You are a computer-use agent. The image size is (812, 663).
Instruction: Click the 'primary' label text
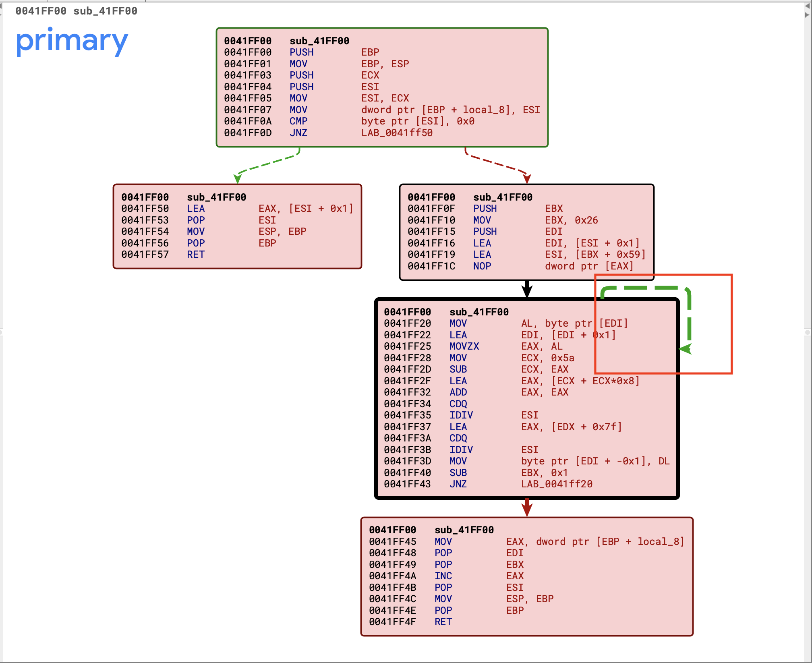tap(72, 42)
